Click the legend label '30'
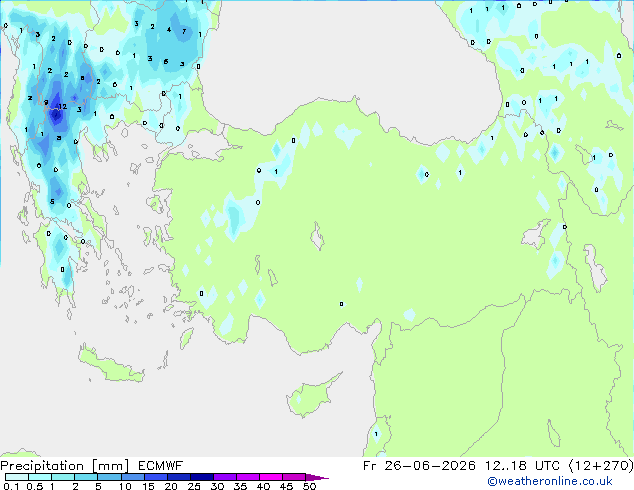Image resolution: width=634 pixels, height=490 pixels. point(217,486)
